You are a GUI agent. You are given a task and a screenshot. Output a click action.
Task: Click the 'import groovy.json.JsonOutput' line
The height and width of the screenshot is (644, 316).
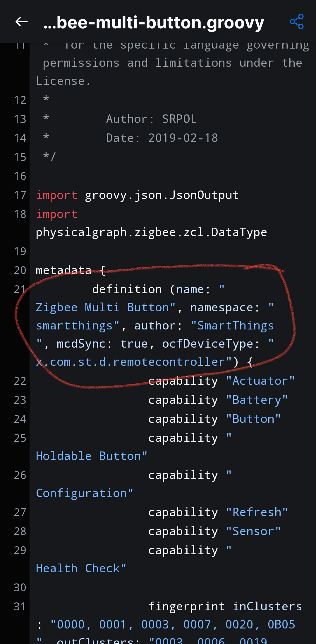[137, 195]
